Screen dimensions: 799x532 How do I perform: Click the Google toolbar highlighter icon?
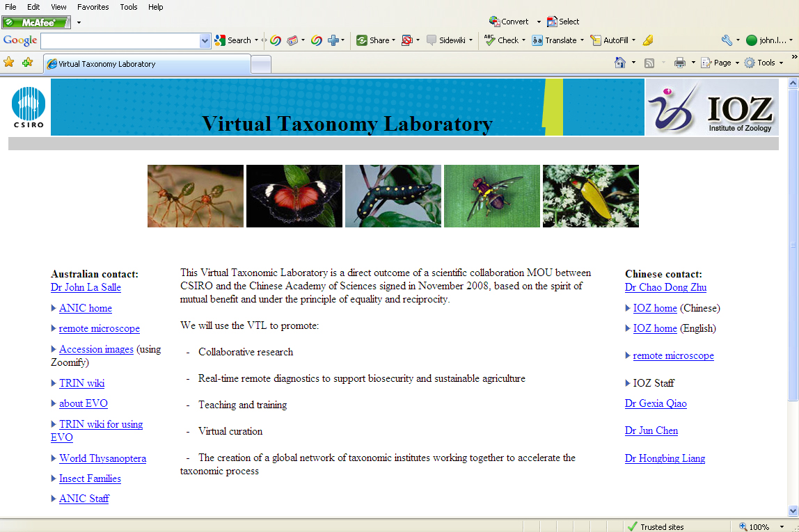click(647, 40)
